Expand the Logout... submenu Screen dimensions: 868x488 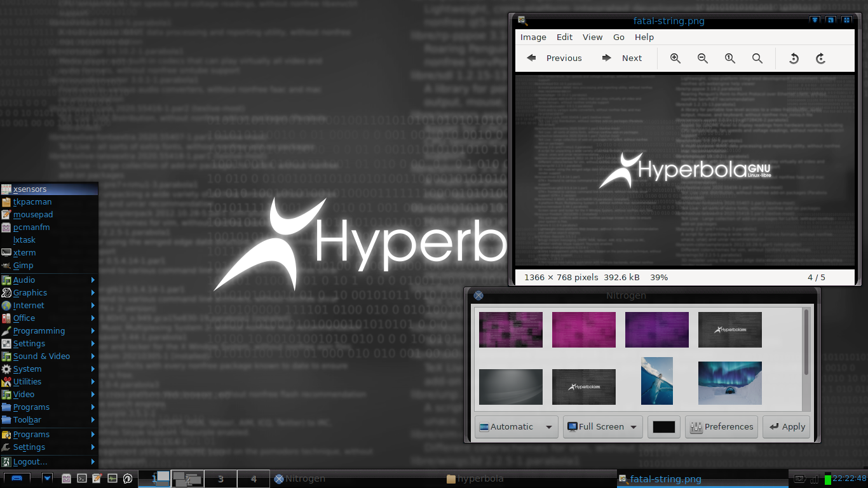[x=49, y=462]
